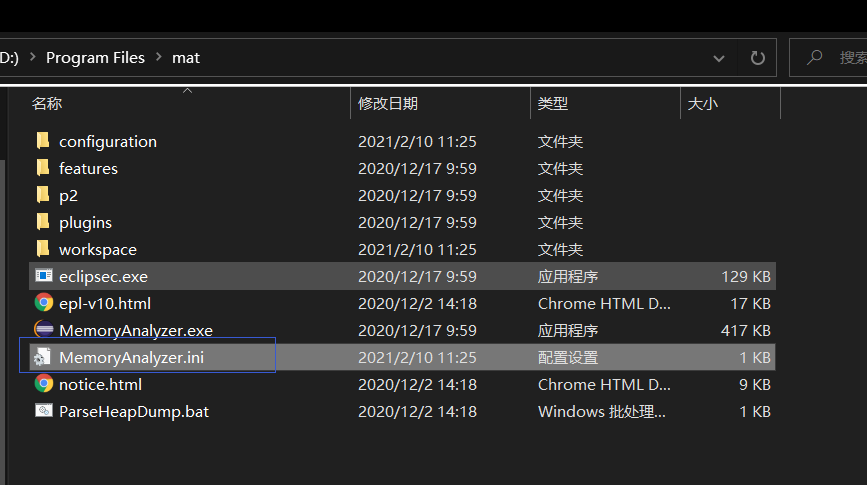Click the 文件夹 type of plugins
This screenshot has height=485, width=867.
[561, 223]
